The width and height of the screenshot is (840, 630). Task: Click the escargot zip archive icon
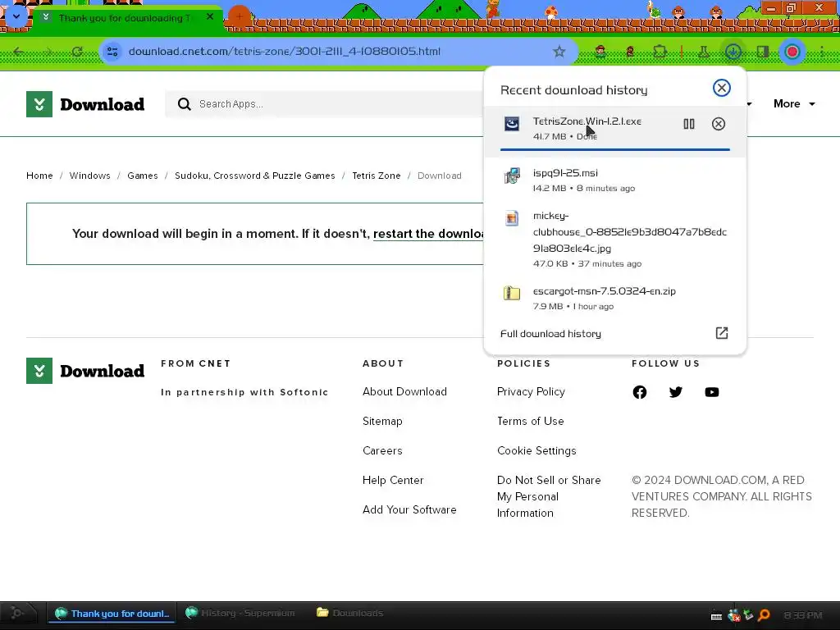coord(512,293)
